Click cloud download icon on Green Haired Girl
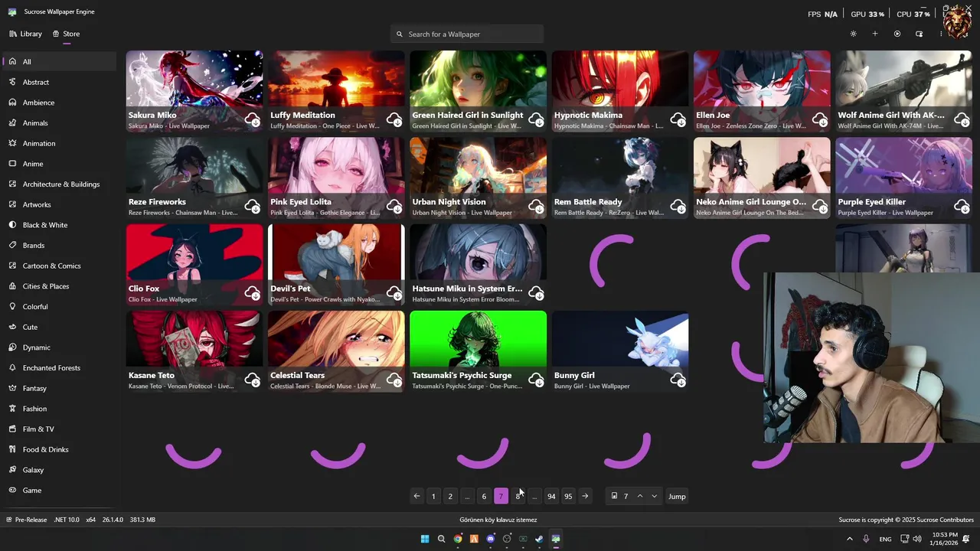Viewport: 980px width, 551px height. (x=536, y=119)
